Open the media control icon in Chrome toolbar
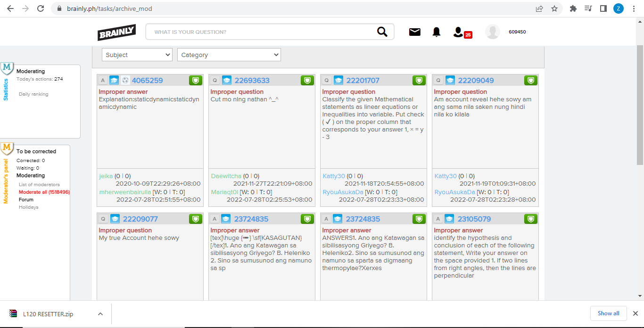The height and width of the screenshot is (328, 644). 588,8
